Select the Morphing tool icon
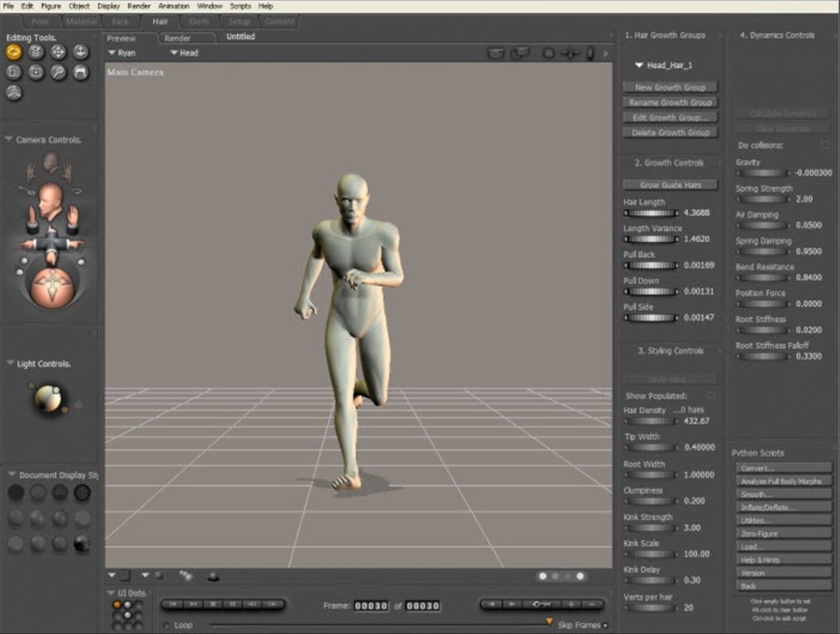The image size is (840, 634). point(80,72)
